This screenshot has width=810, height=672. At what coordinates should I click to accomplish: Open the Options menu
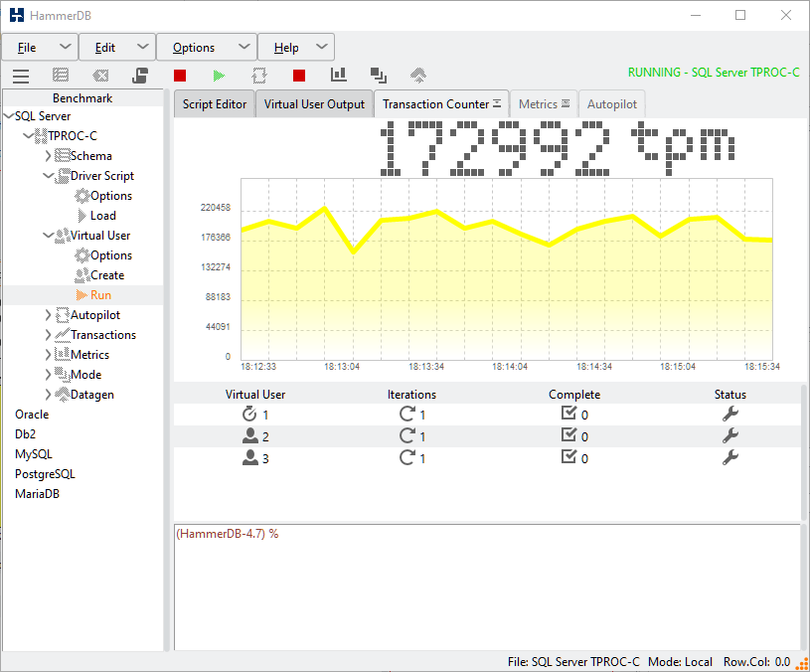coord(207,48)
